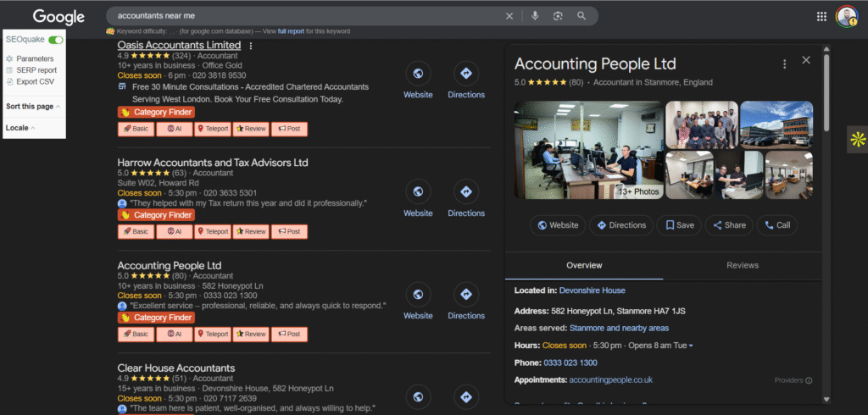
Task: Select the Overview tab
Action: pos(584,265)
